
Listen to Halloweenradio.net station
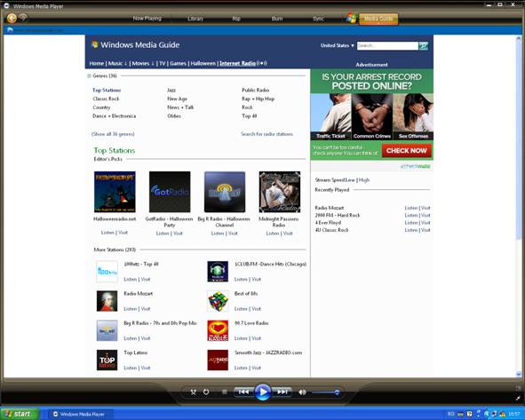pyautogui.click(x=107, y=233)
